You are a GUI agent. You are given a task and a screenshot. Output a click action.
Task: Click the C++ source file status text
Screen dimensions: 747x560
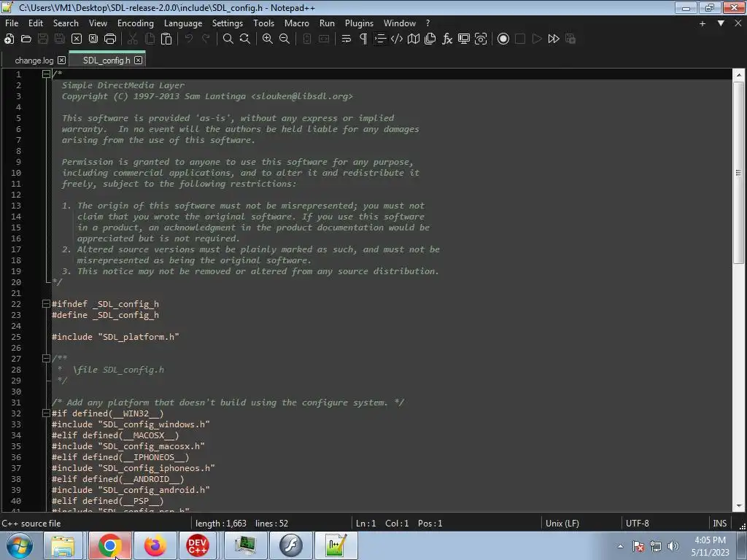31,524
